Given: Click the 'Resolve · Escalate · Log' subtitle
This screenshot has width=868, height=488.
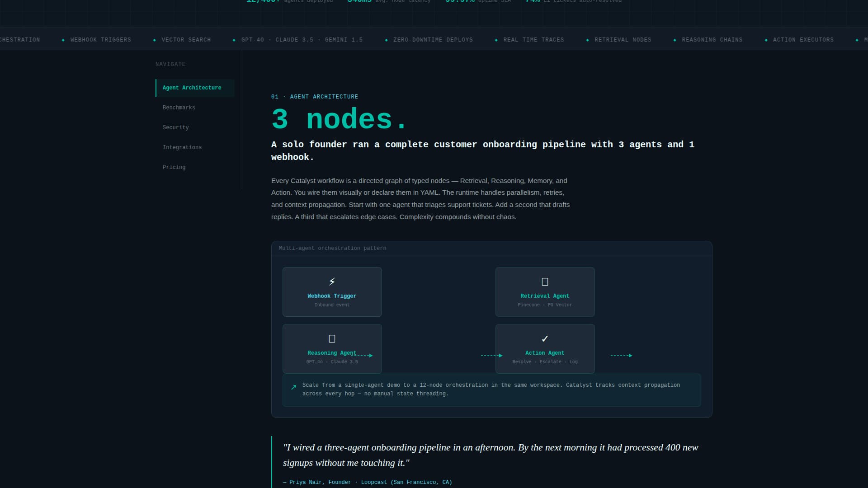Looking at the screenshot, I should click(x=545, y=362).
